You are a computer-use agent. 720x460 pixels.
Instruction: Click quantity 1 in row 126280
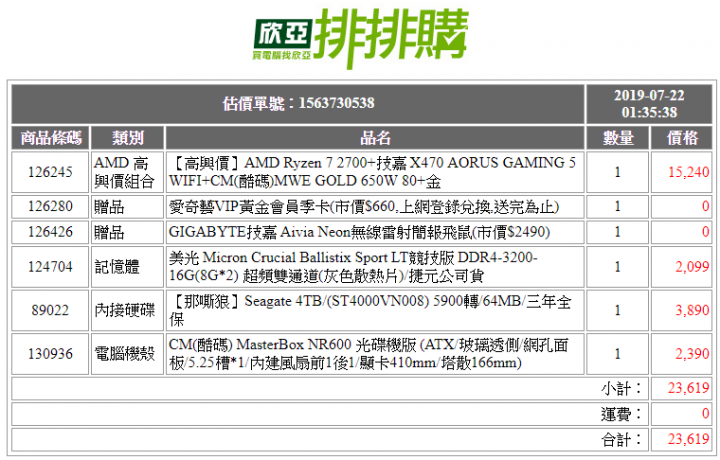618,207
